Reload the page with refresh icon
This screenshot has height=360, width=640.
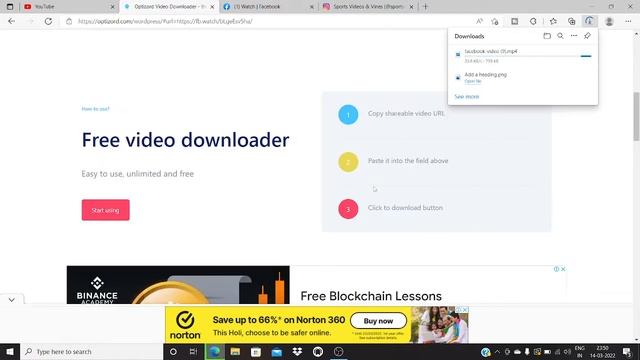tap(48, 21)
